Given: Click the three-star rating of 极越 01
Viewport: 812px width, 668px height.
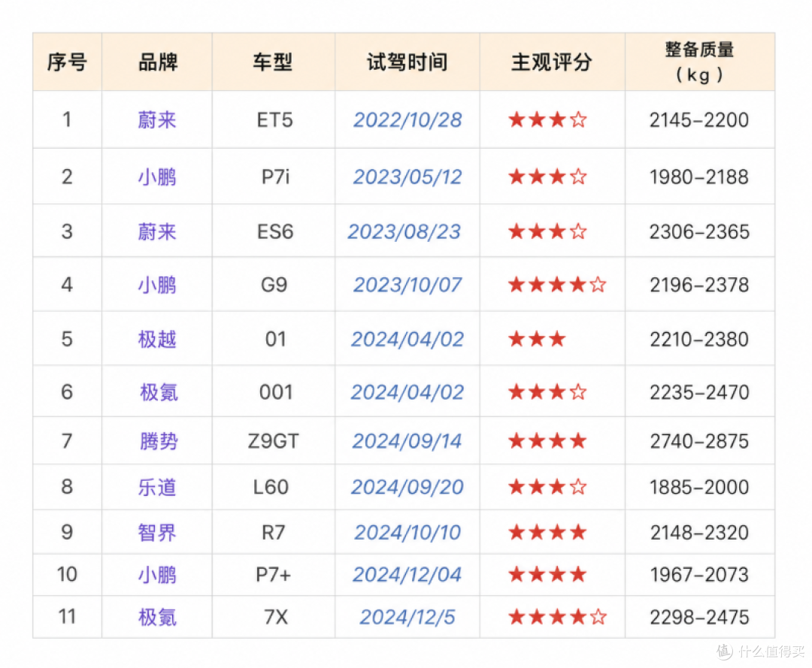Looking at the screenshot, I should [x=537, y=340].
